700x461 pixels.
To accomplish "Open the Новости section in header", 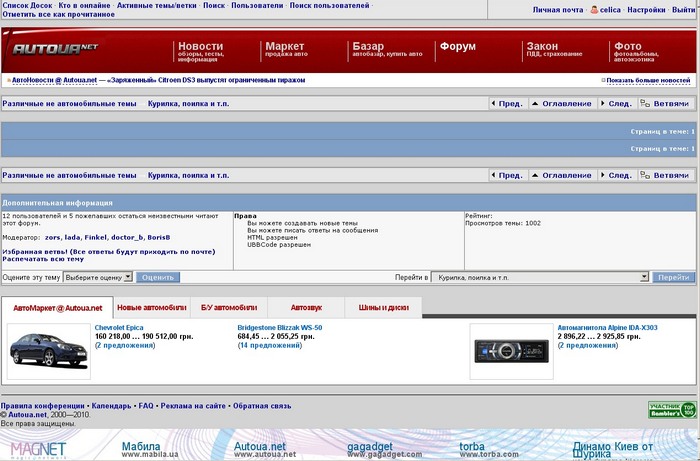I will 200,47.
